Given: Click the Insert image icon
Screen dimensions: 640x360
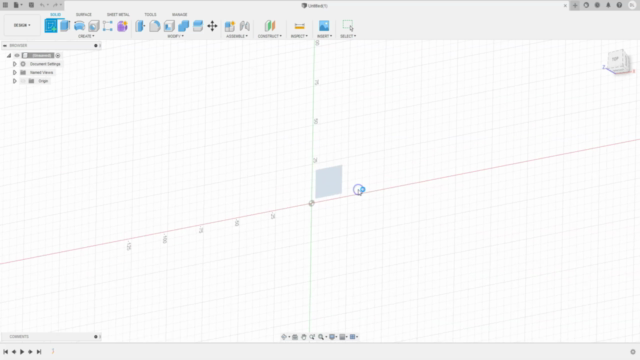Looking at the screenshot, I should tap(324, 26).
